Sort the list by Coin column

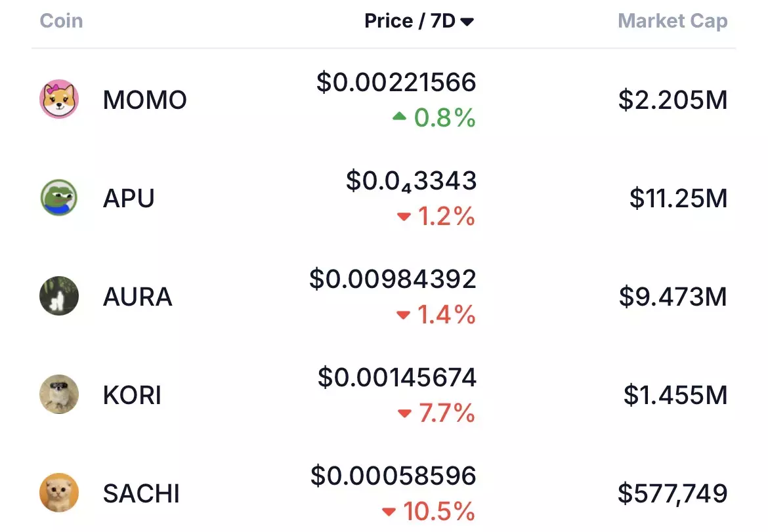point(61,21)
